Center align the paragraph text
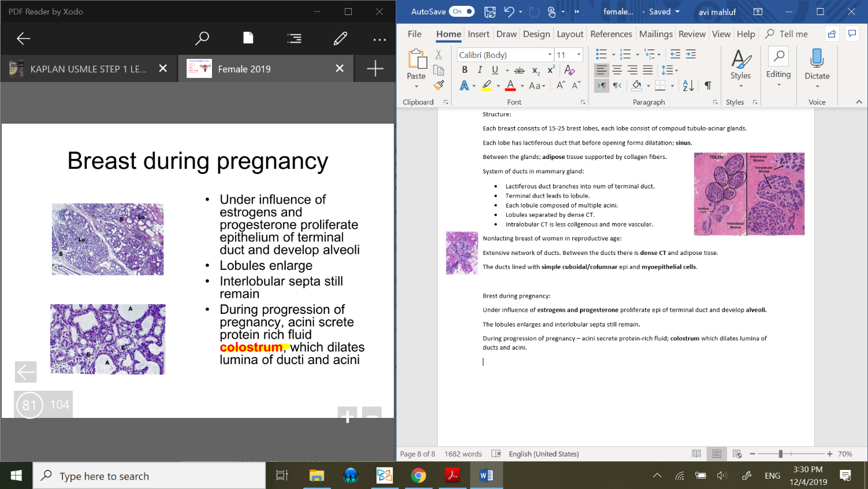This screenshot has height=489, width=868. pyautogui.click(x=617, y=70)
